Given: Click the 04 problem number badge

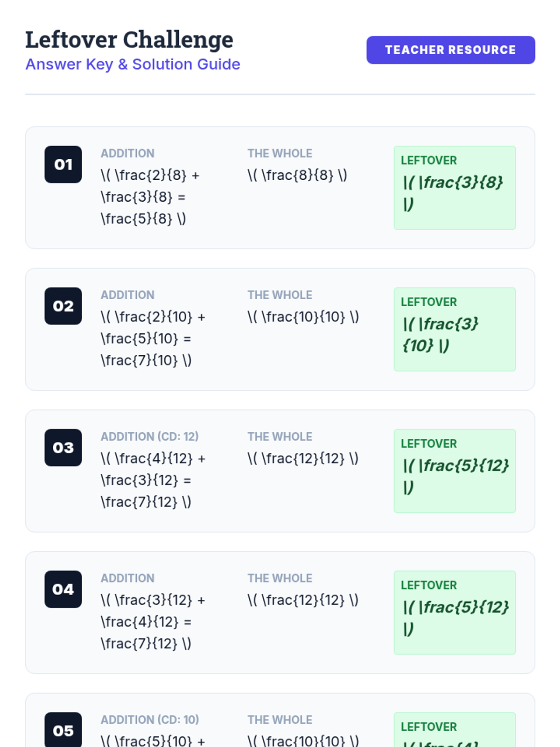Looking at the screenshot, I should tap(63, 589).
